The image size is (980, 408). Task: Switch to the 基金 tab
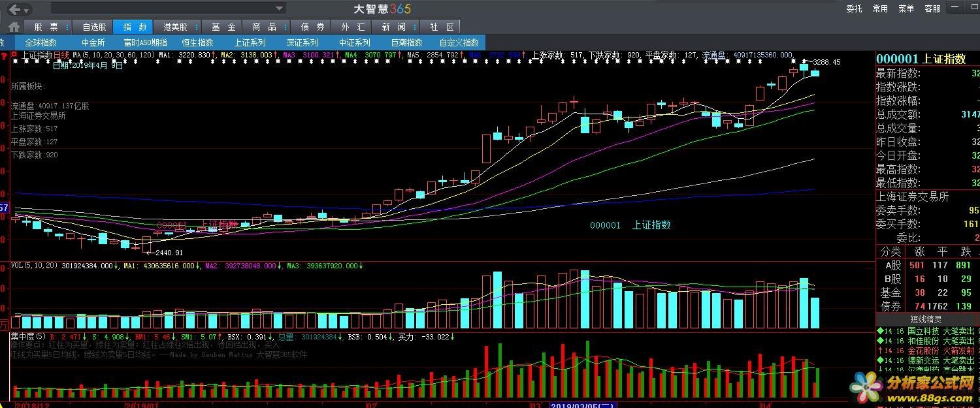pyautogui.click(x=223, y=27)
